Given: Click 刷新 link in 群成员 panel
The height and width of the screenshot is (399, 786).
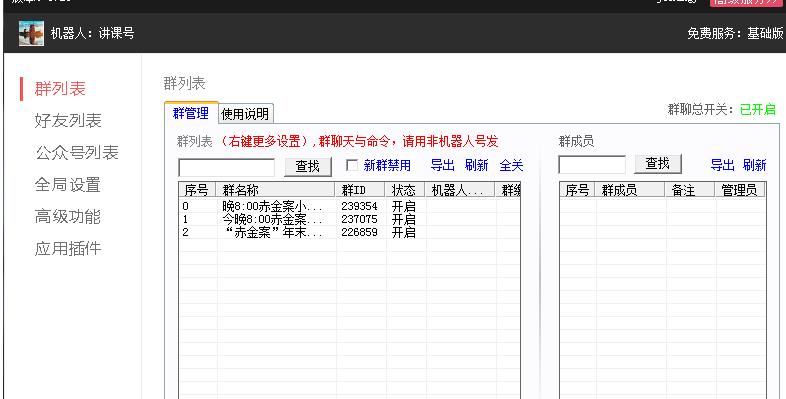Looking at the screenshot, I should pyautogui.click(x=754, y=165).
